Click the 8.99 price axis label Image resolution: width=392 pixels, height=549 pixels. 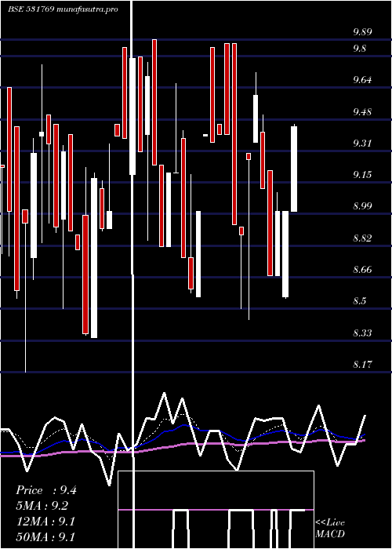click(x=362, y=205)
